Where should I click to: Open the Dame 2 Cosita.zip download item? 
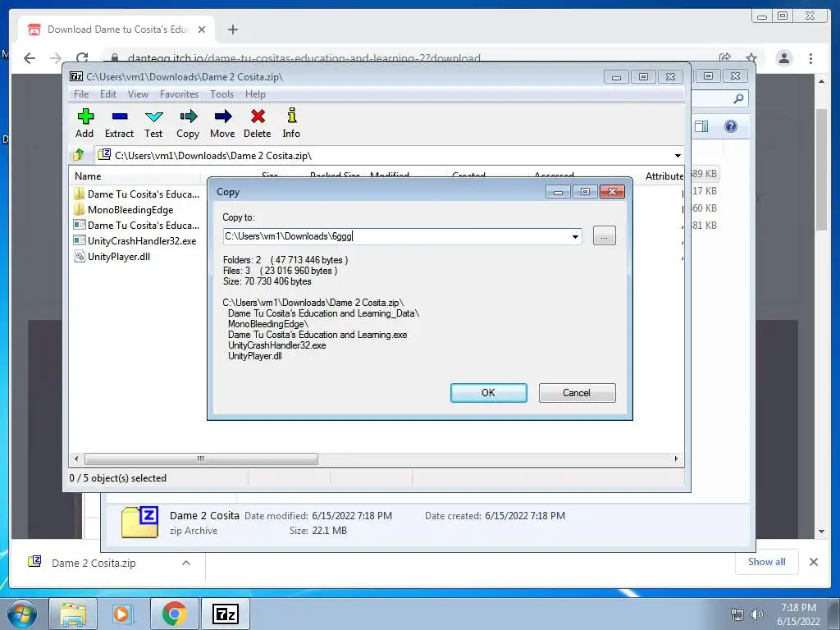[x=94, y=563]
